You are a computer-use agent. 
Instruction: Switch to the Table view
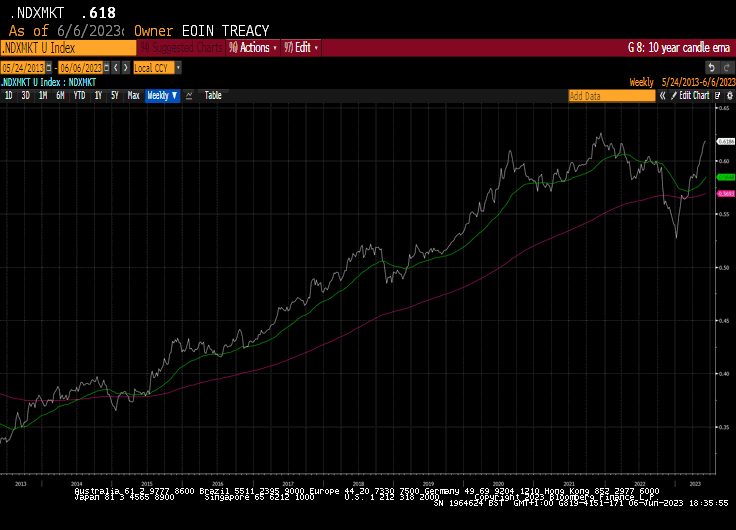[213, 96]
